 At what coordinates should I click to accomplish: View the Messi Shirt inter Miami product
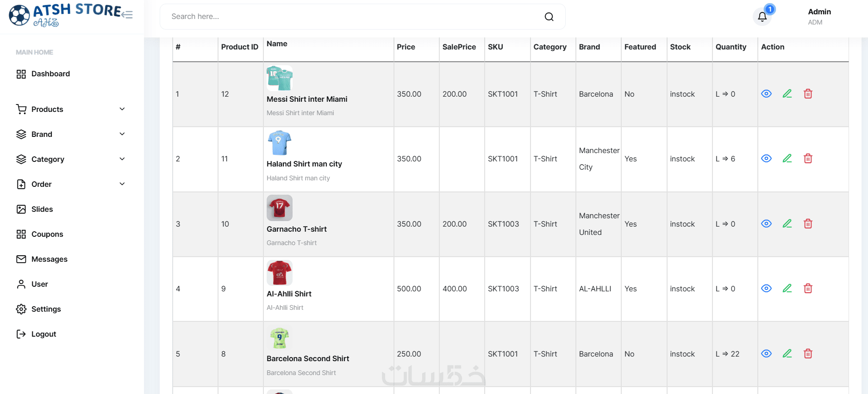click(x=766, y=94)
